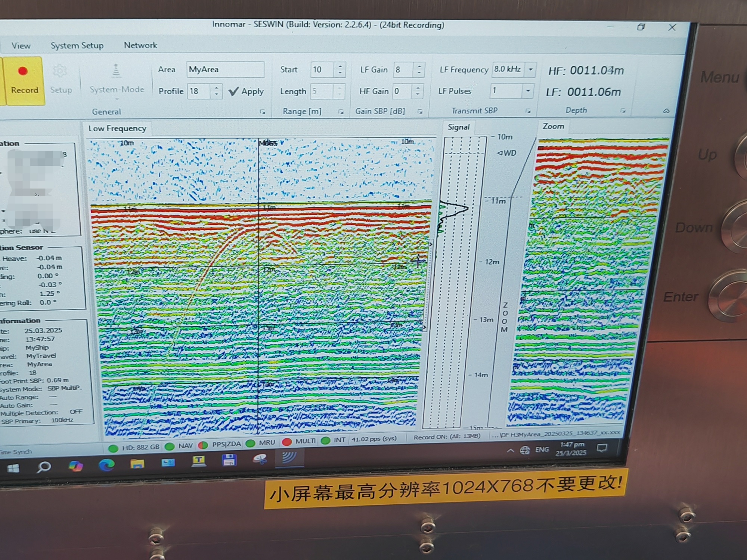Open the notification center icon

(x=602, y=447)
